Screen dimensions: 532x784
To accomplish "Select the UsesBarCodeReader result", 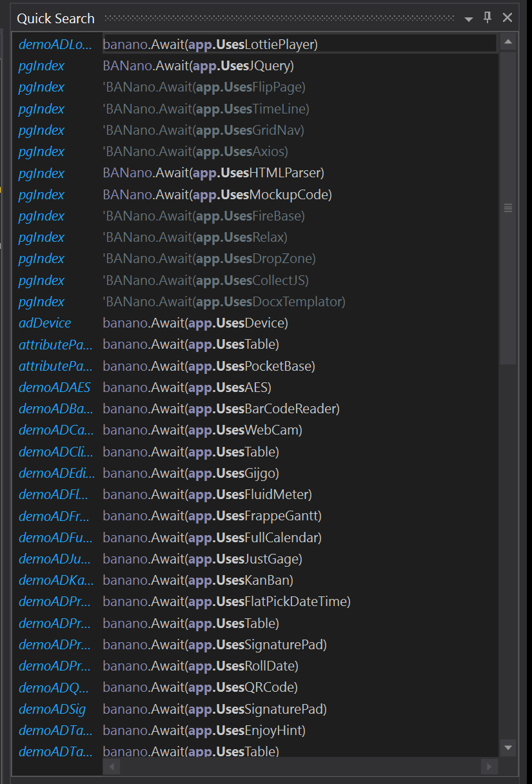I will 221,409.
